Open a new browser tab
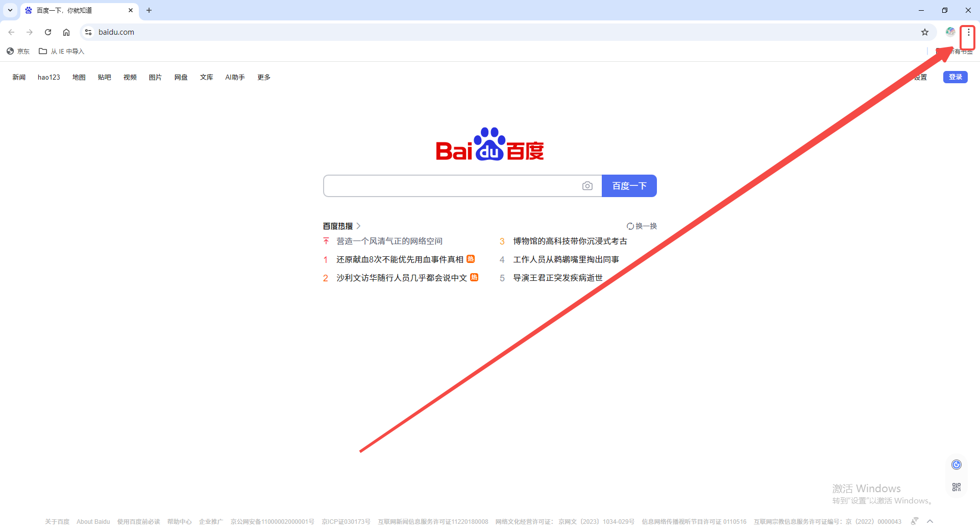The width and height of the screenshot is (980, 531). 149,10
